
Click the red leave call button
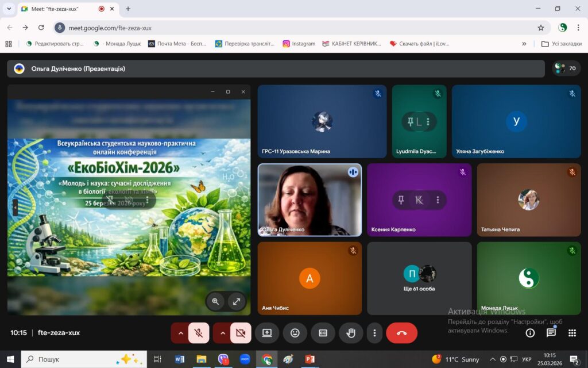point(401,333)
